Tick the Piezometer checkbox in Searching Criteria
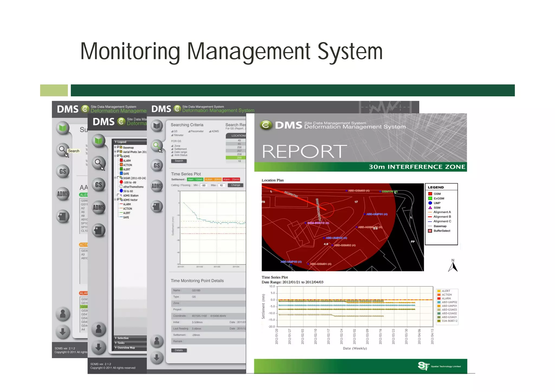The image size is (555, 392). (x=189, y=131)
